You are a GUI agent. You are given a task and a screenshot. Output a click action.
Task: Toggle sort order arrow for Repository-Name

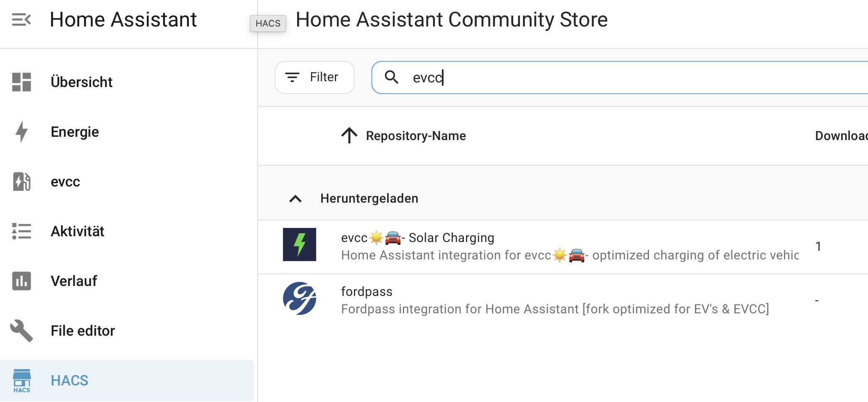pos(349,136)
